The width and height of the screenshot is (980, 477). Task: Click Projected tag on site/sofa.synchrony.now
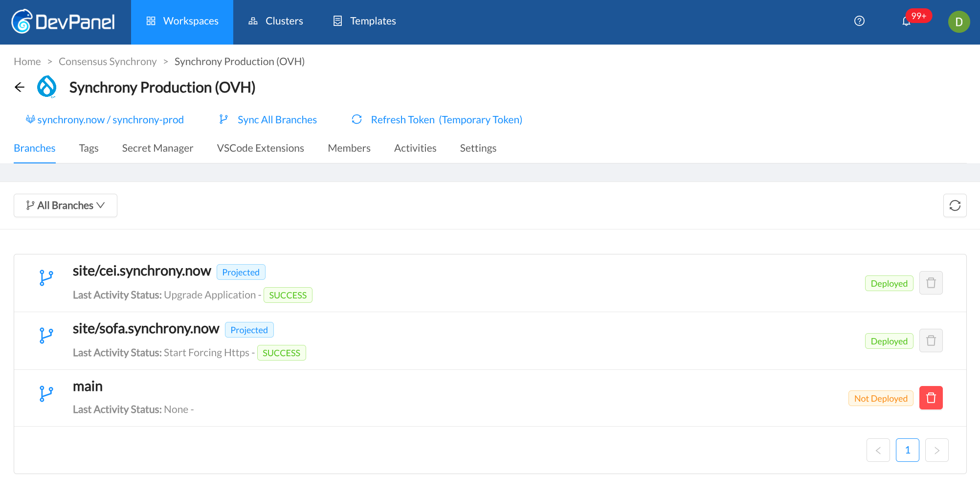coord(249,330)
